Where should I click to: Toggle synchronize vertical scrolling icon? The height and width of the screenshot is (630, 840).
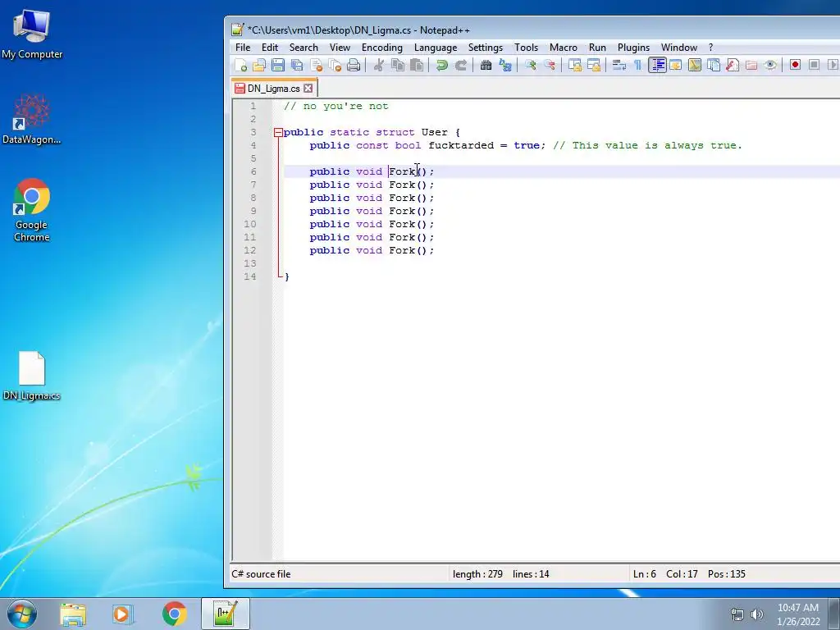[x=575, y=66]
